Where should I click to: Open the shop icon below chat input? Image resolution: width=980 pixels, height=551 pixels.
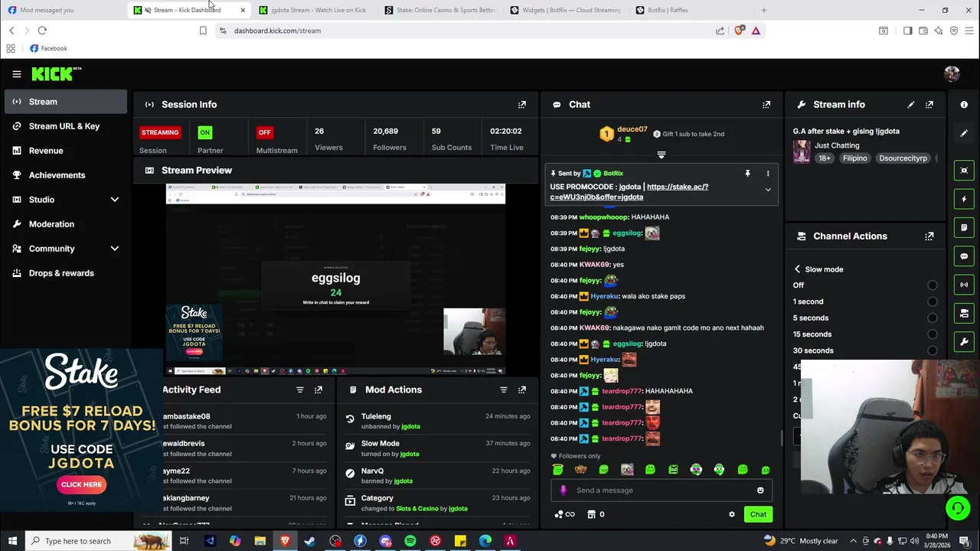click(x=591, y=514)
